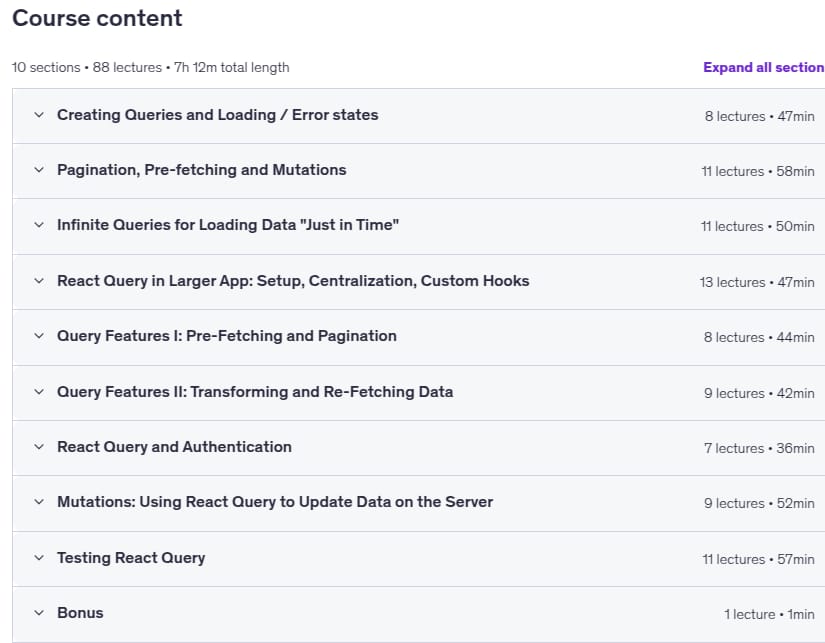
Task: Expand the Creating Queries and Loading section chevron
Action: (x=39, y=115)
